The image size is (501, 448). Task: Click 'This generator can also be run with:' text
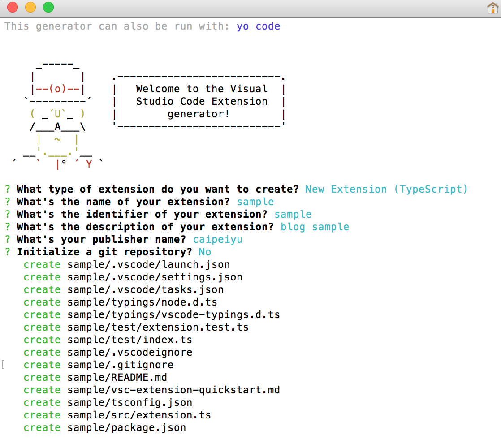coord(117,26)
